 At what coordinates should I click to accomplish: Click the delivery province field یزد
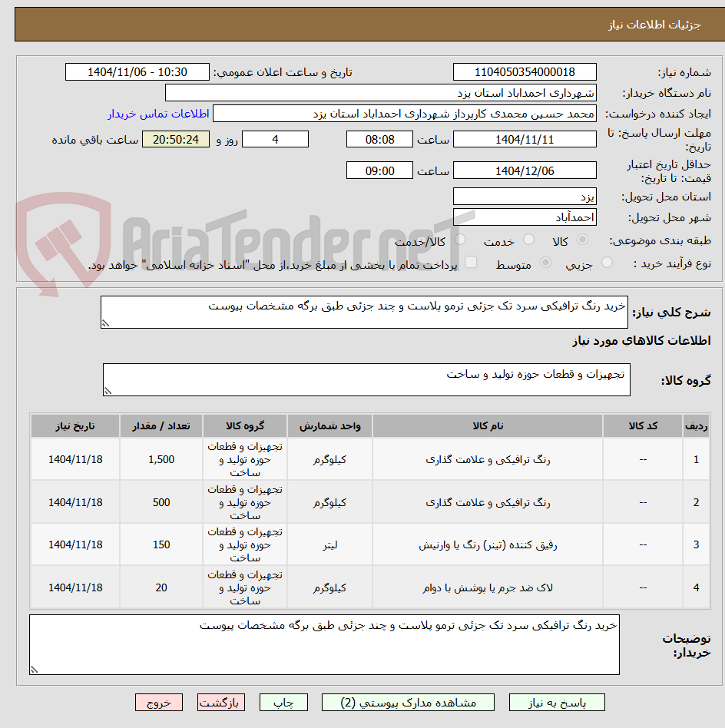[x=525, y=197]
